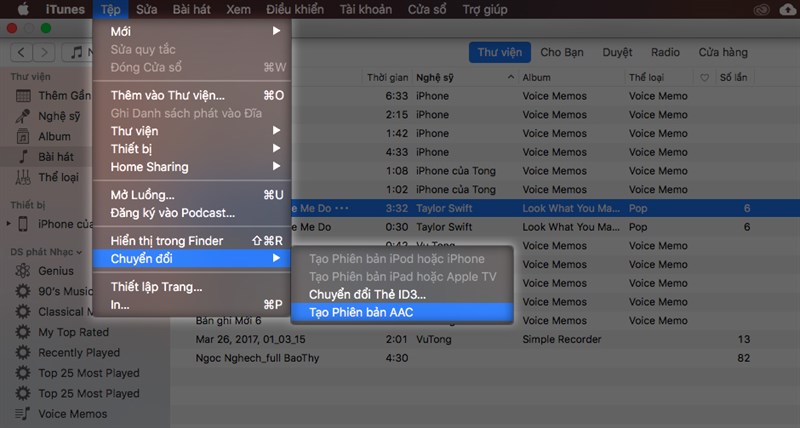Screen dimensions: 800x428
Task: Open the Cửa sổ menu
Action: (427, 10)
